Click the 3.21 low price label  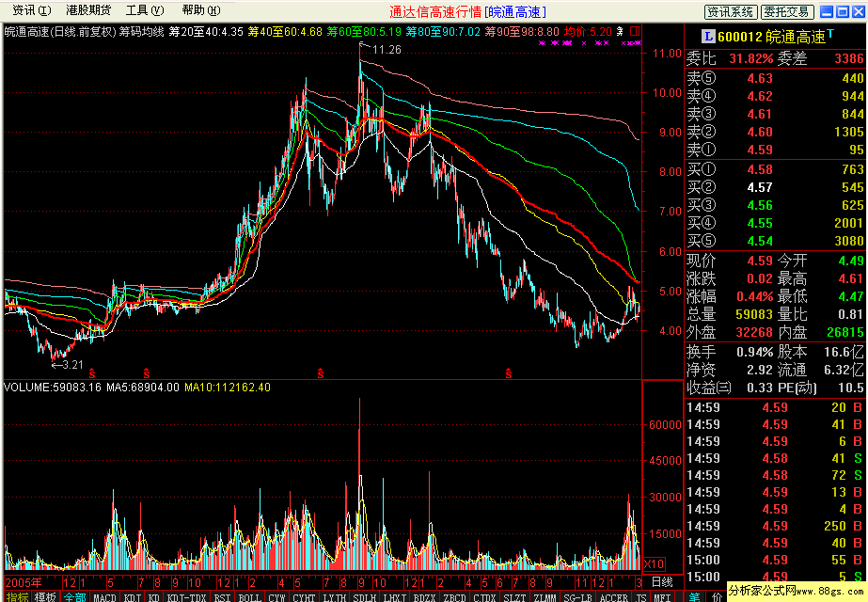[x=72, y=364]
